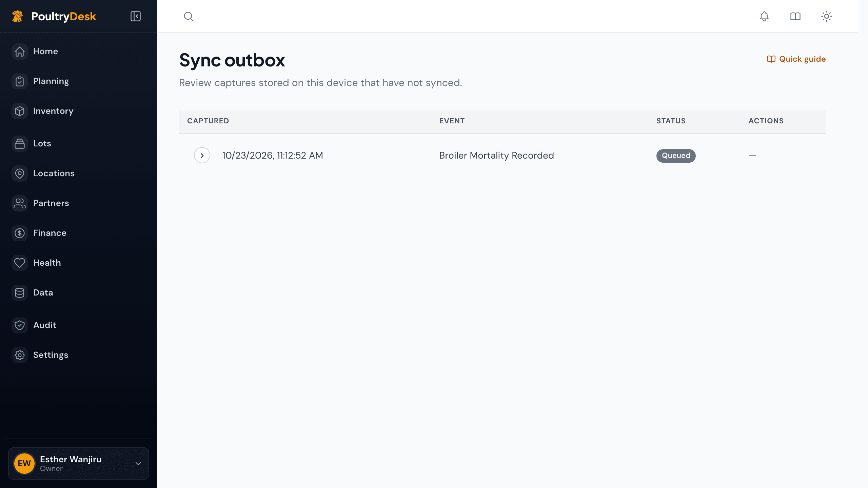This screenshot has width=868, height=488.
Task: Open Inventory menu label
Action: point(53,111)
